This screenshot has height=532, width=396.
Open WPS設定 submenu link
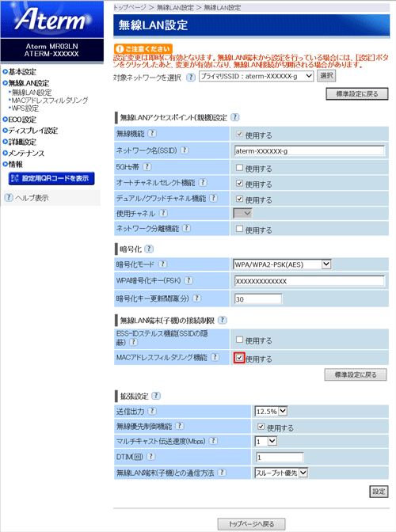(x=25, y=108)
